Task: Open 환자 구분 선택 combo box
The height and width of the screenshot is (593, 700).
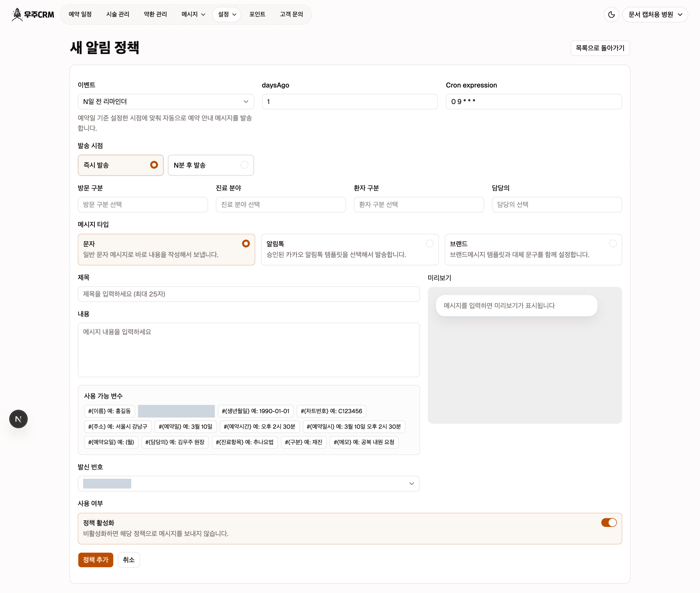Action: pos(419,204)
